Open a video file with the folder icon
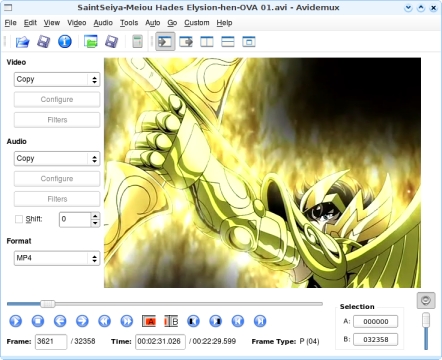Image resolution: width=442 pixels, height=360 pixels. pos(22,42)
